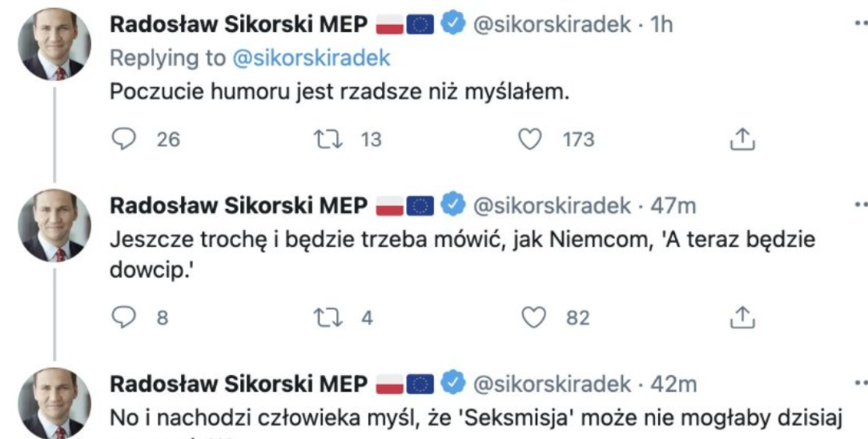Click the 1h timestamp of the first tweet
The image size is (868, 439).
661,26
